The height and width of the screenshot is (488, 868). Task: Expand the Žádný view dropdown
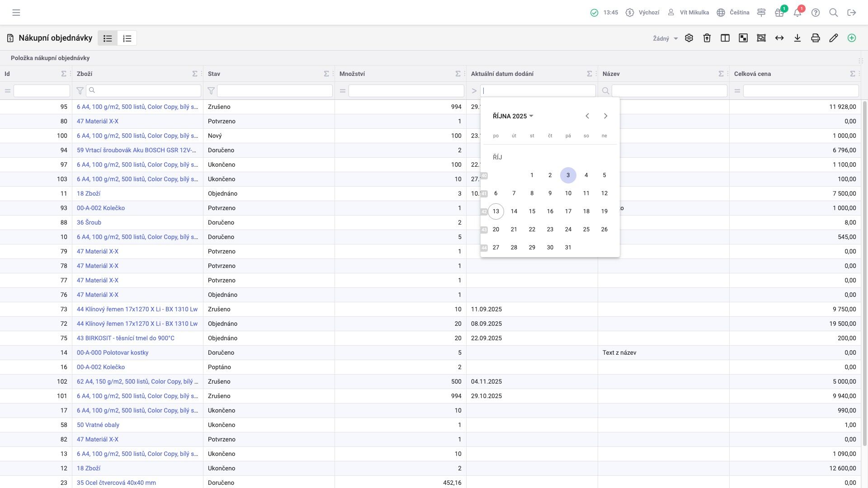pyautogui.click(x=665, y=39)
